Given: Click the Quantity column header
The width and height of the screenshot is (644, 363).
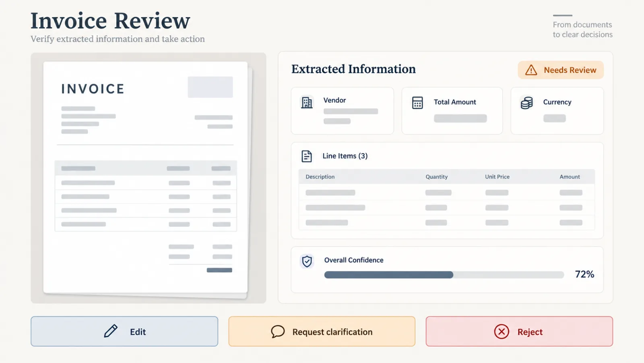Looking at the screenshot, I should [x=437, y=177].
